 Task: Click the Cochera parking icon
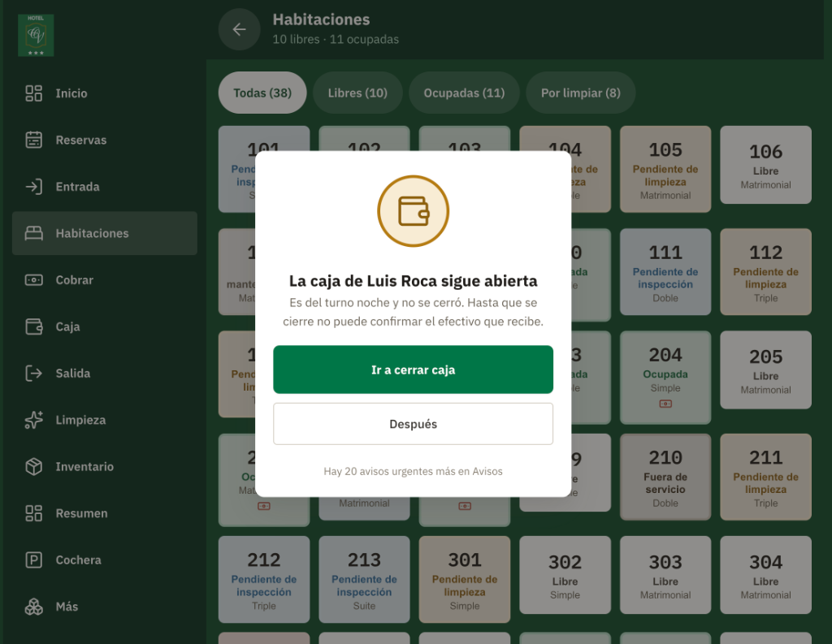pos(34,560)
